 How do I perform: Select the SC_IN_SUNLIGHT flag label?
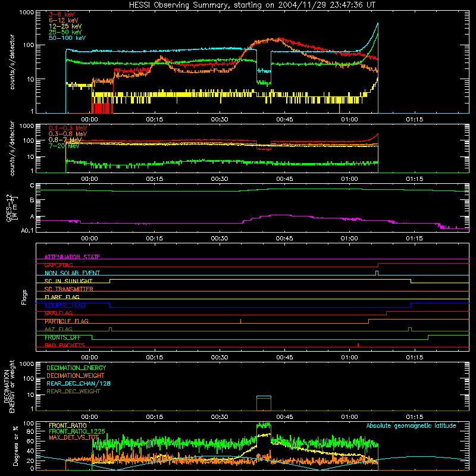(68, 281)
